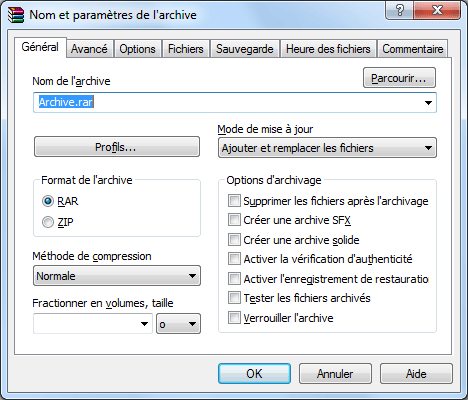Viewport: 468px width, 400px height.
Task: Click the Parcourir... button
Action: 399,78
